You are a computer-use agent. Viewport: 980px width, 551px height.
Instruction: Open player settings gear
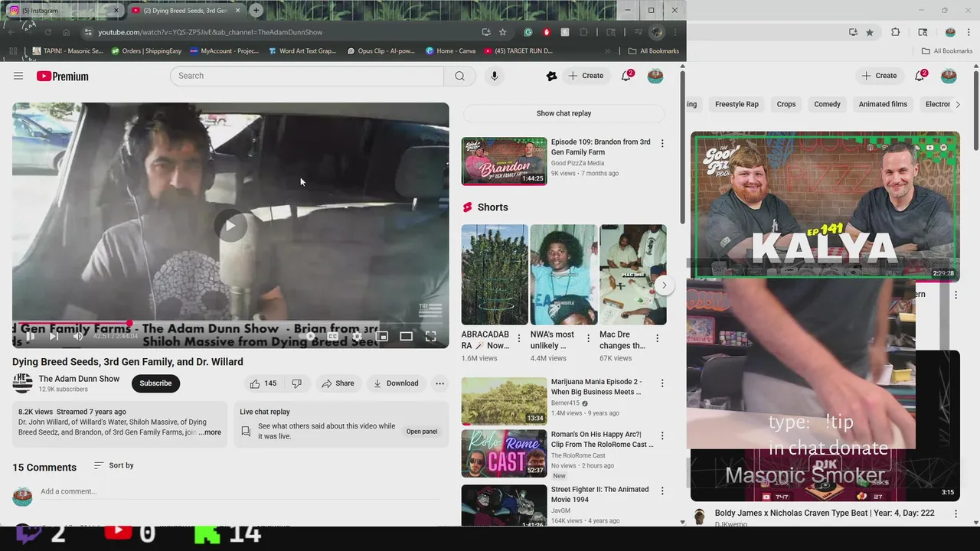357,336
